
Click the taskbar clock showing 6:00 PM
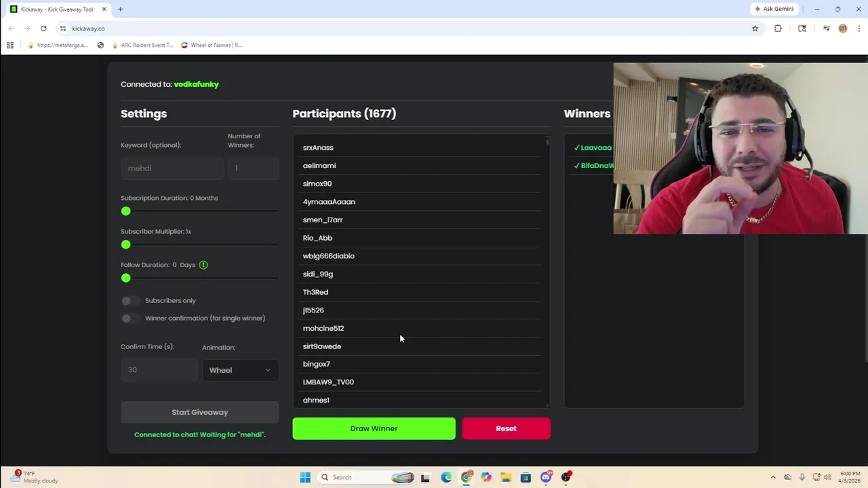pyautogui.click(x=850, y=477)
